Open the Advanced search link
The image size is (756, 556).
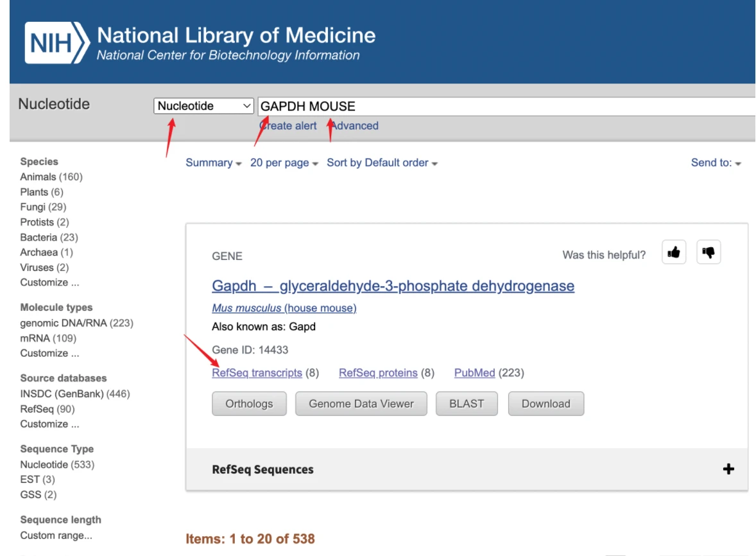[354, 126]
